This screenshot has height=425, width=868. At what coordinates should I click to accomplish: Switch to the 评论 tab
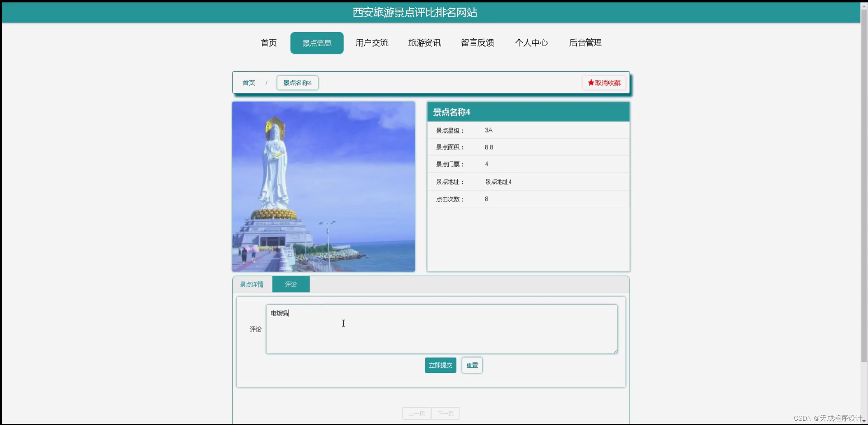click(x=291, y=284)
